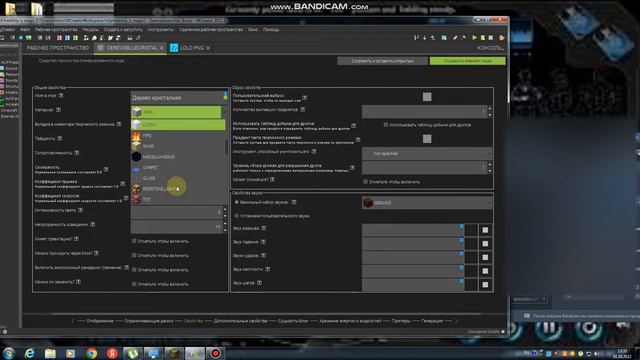The image size is (640, 360).
Task: Select 'Установка пользовательского звука' radio button
Action: [x=236, y=216]
